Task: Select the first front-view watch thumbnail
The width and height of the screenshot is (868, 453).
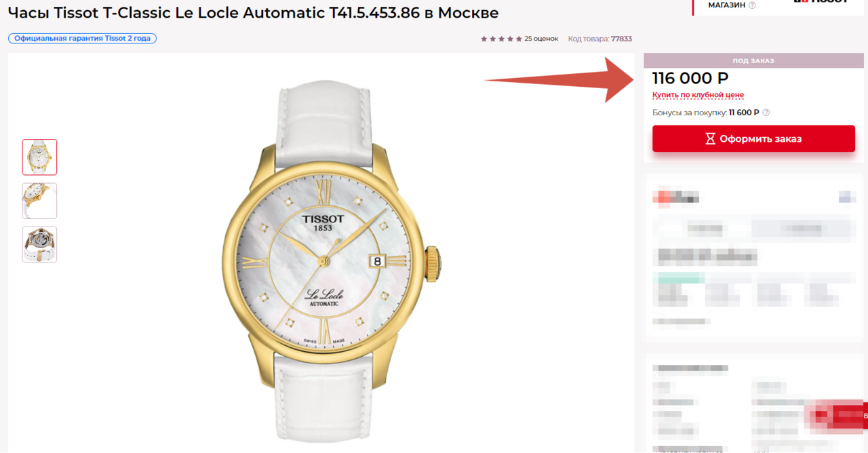Action: click(39, 157)
